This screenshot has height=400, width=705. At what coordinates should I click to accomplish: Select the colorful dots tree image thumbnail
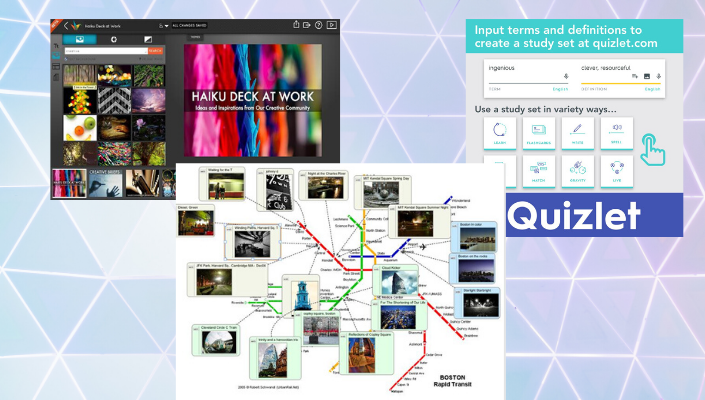(x=80, y=101)
